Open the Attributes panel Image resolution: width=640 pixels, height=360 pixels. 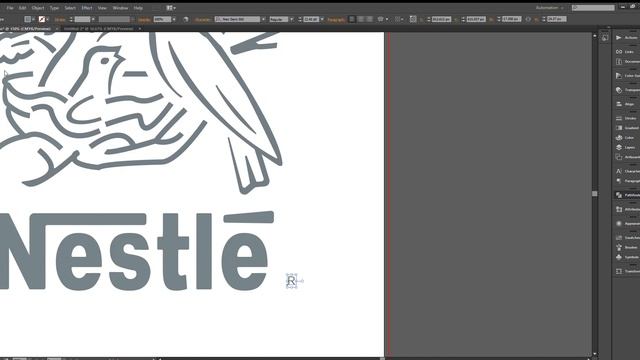(627, 209)
